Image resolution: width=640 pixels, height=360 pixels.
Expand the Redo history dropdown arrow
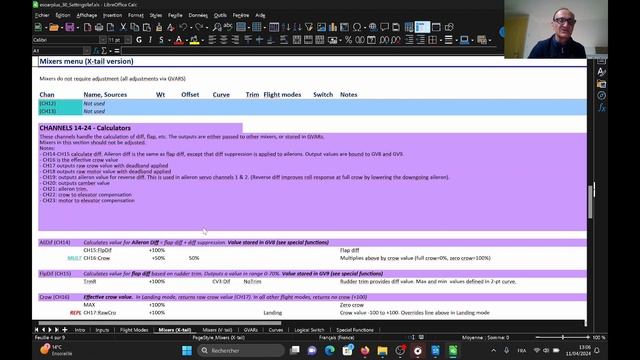[x=206, y=27]
